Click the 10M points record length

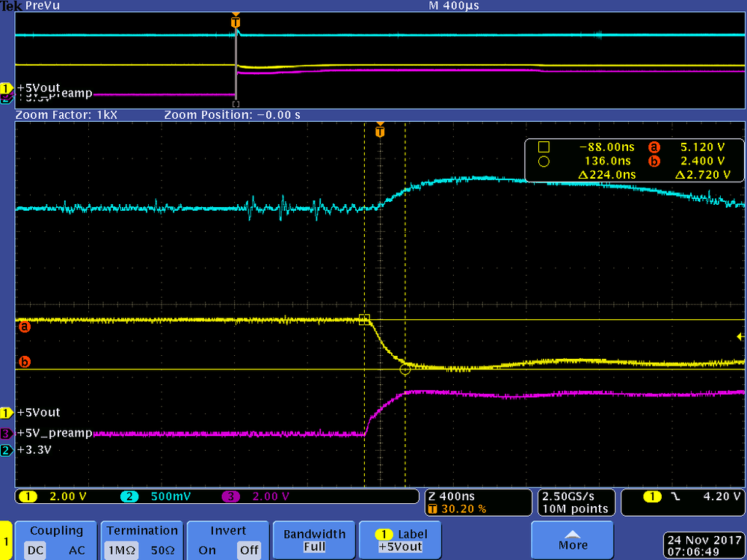click(x=575, y=509)
